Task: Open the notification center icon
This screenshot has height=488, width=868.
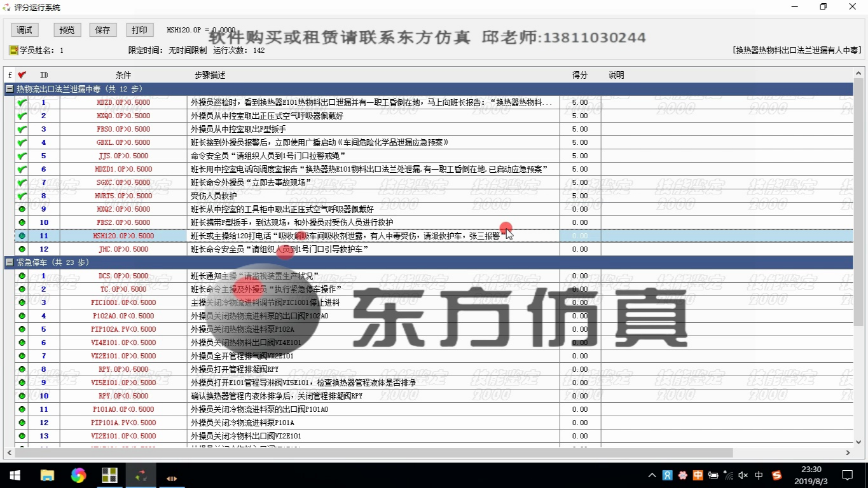Action: [x=847, y=475]
